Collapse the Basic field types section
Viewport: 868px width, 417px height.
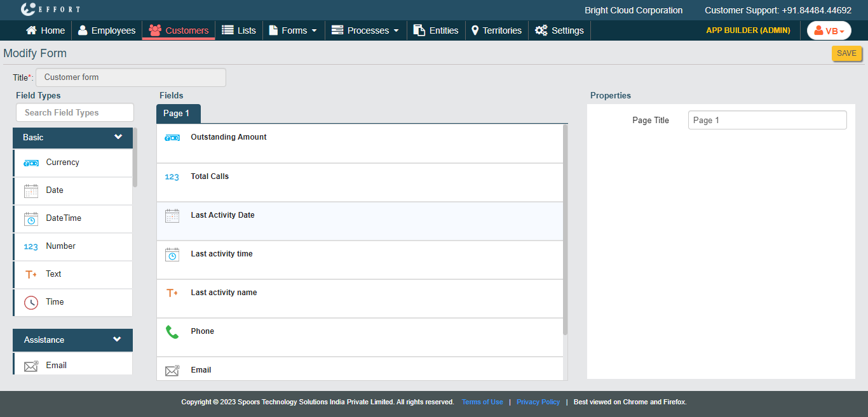(x=118, y=137)
